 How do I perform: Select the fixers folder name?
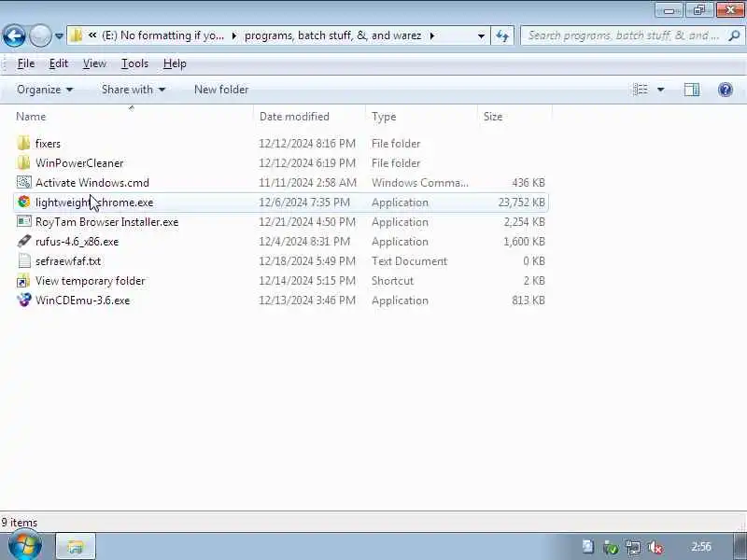(x=48, y=144)
